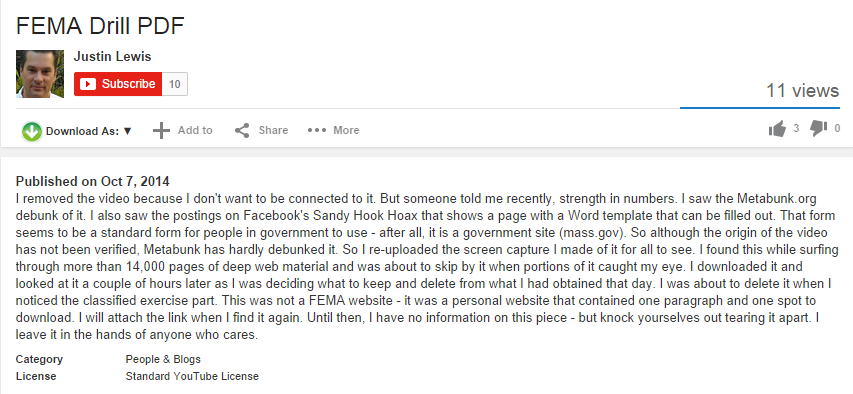Click the three dots More icon
853x394 pixels.
click(x=317, y=131)
